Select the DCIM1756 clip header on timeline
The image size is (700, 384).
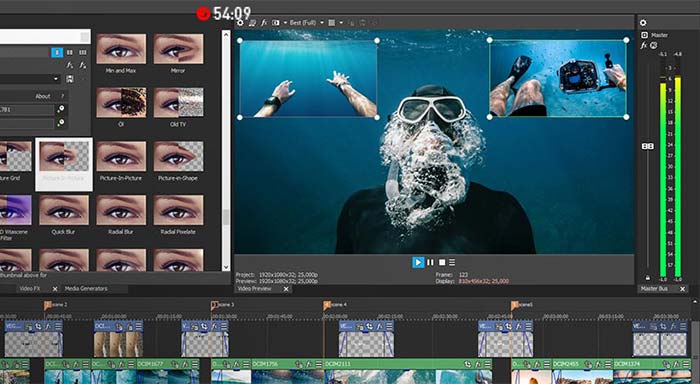click(288, 364)
